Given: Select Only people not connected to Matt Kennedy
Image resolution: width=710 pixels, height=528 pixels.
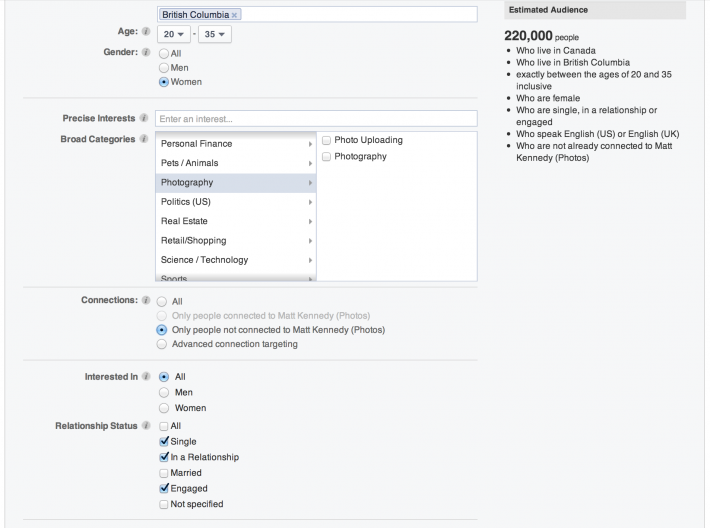Looking at the screenshot, I should point(162,330).
